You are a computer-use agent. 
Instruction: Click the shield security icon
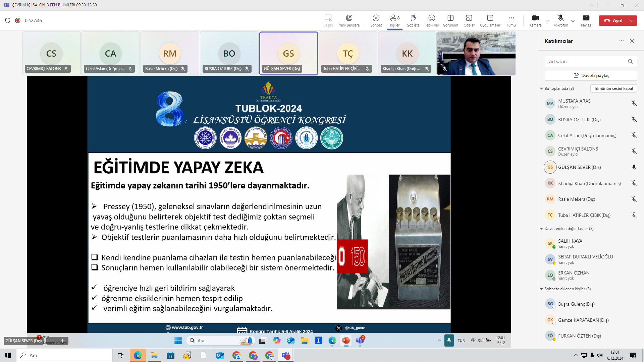tap(8, 20)
